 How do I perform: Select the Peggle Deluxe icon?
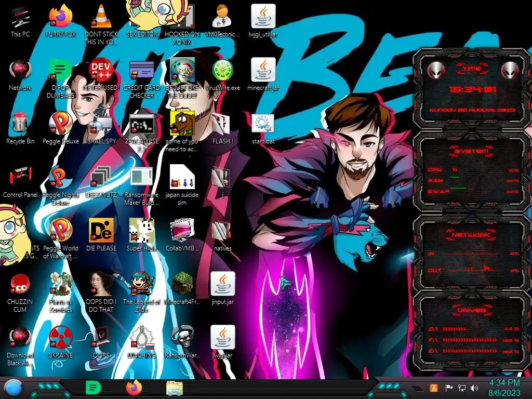(60, 129)
